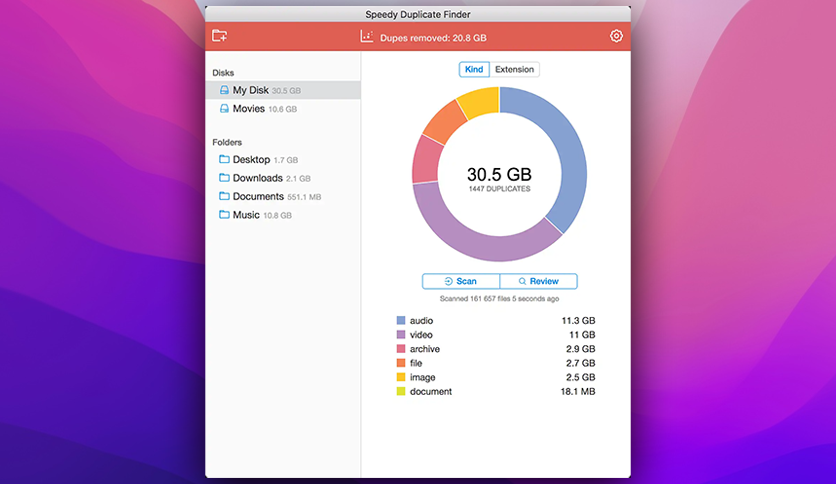The width and height of the screenshot is (836, 484).
Task: Click the 'Speedy Duplicate Finder' window title
Action: click(x=418, y=14)
